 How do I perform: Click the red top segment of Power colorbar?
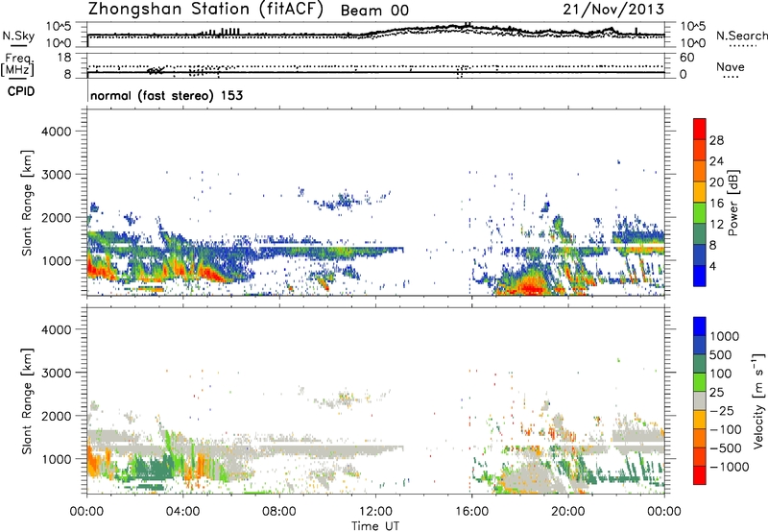click(x=700, y=129)
